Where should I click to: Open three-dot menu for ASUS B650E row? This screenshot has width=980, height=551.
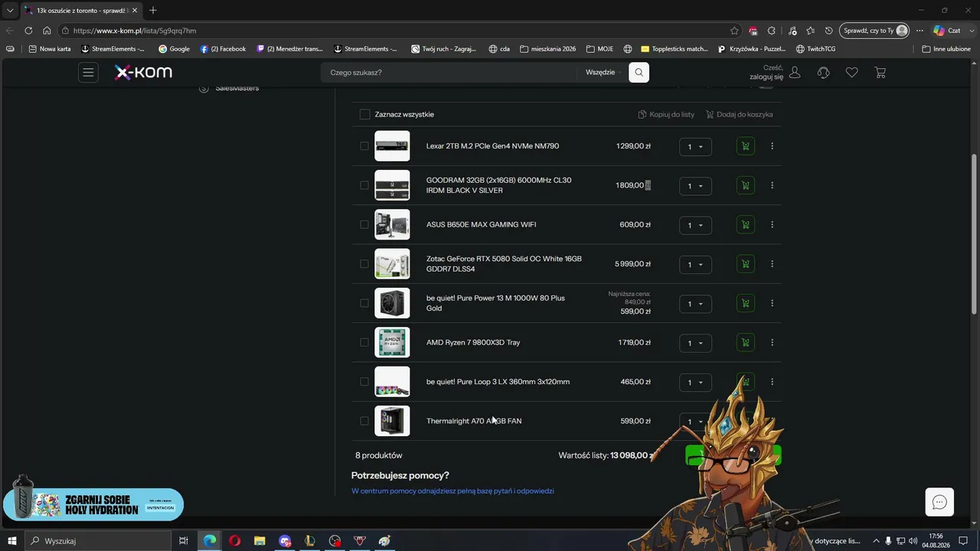point(772,225)
